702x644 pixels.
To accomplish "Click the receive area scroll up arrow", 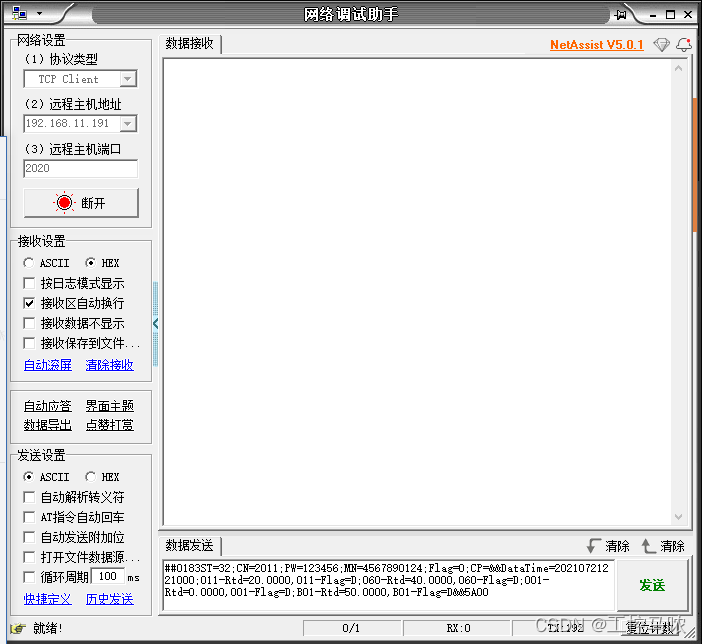I will (x=678, y=69).
